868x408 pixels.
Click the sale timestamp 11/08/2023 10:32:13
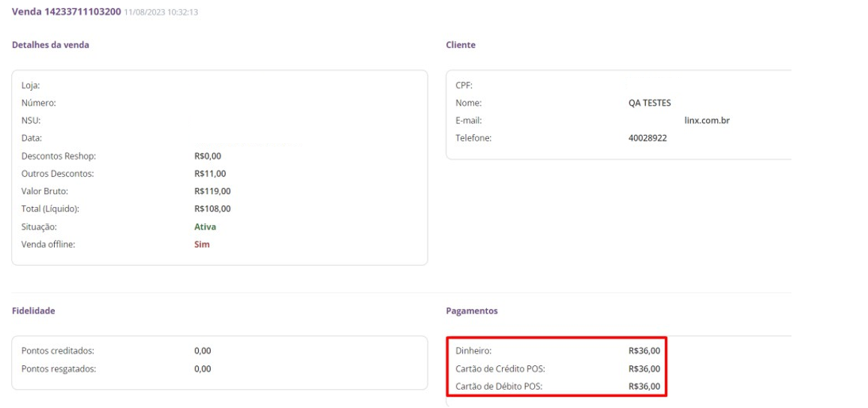[161, 12]
